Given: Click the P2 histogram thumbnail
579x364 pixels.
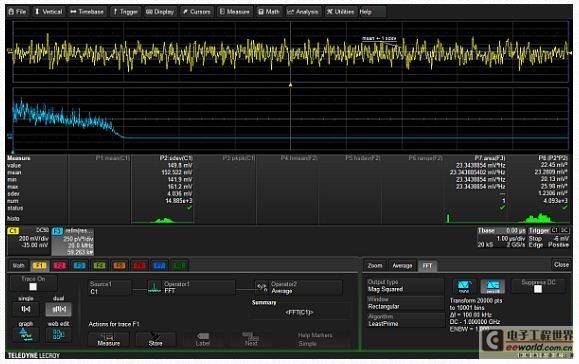Looking at the screenshot, I should [x=162, y=219].
